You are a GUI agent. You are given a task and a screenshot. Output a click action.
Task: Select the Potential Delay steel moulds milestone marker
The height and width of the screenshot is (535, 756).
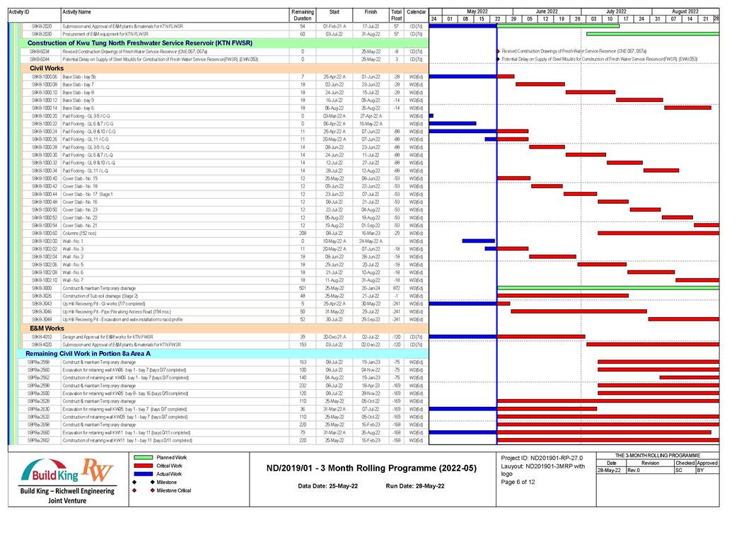498,59
